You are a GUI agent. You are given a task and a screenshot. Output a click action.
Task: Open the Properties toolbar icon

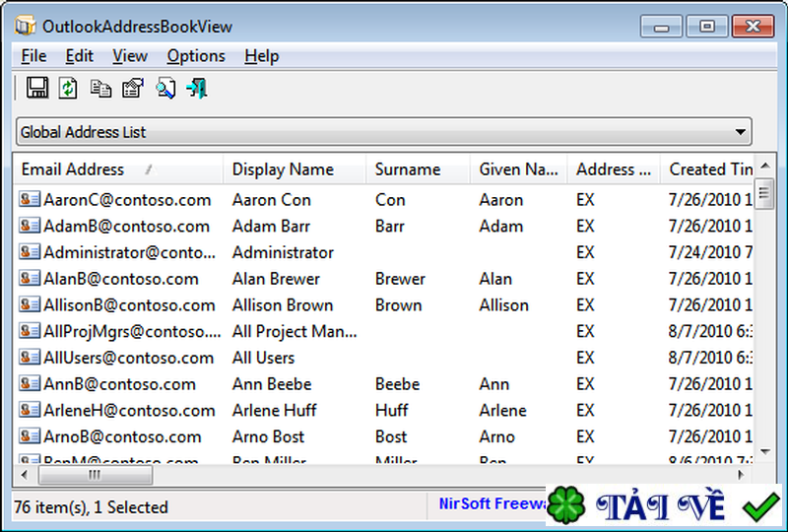click(133, 88)
